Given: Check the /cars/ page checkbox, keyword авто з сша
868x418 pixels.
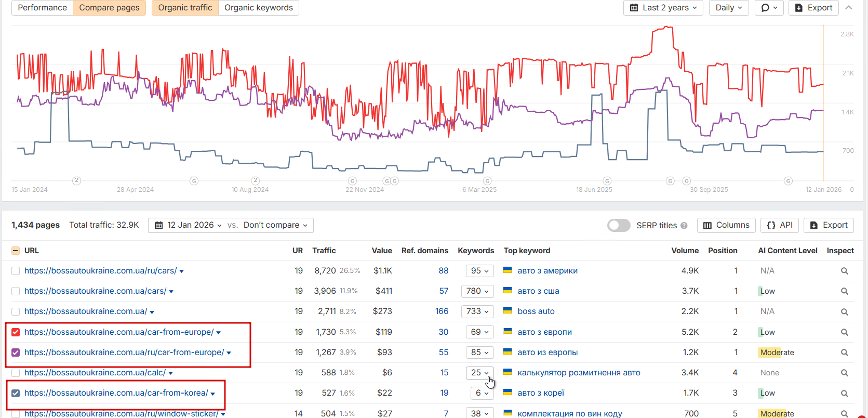Looking at the screenshot, I should [16, 291].
